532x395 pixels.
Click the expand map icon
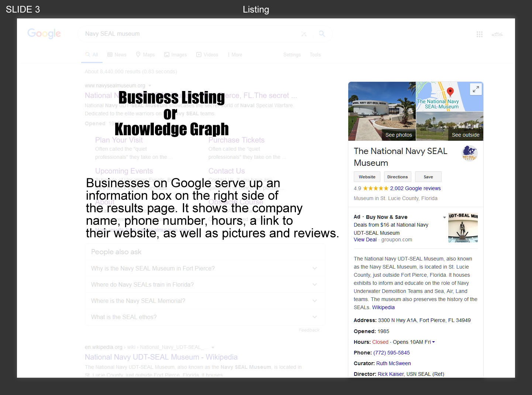pyautogui.click(x=476, y=89)
